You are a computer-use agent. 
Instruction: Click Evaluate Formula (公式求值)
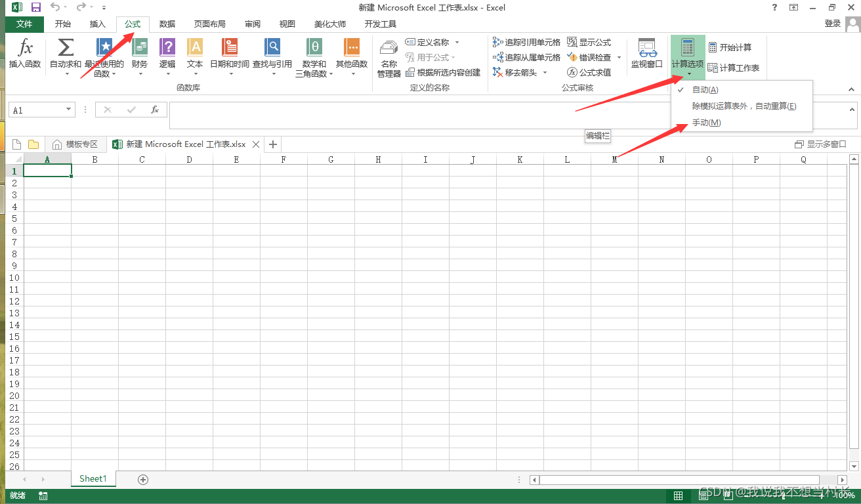pyautogui.click(x=589, y=72)
